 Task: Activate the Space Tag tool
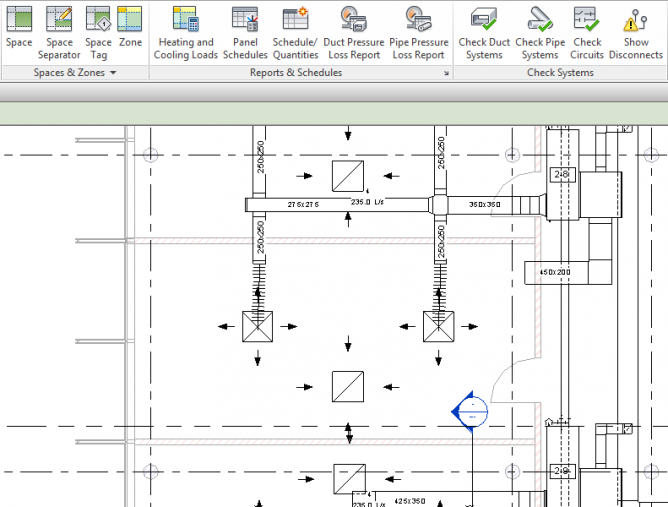[98, 33]
